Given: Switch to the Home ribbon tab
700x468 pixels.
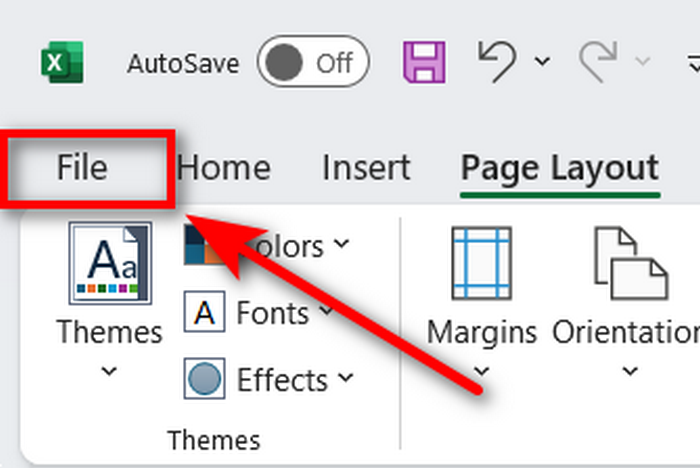Looking at the screenshot, I should click(x=223, y=168).
